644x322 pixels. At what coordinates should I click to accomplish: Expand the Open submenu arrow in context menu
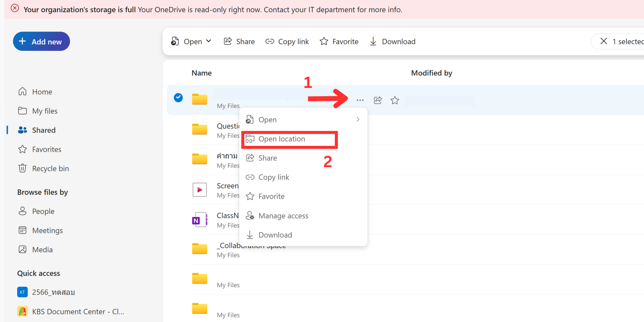point(358,119)
